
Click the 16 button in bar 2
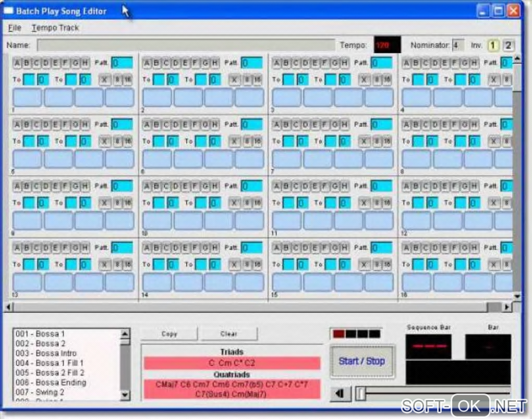258,80
